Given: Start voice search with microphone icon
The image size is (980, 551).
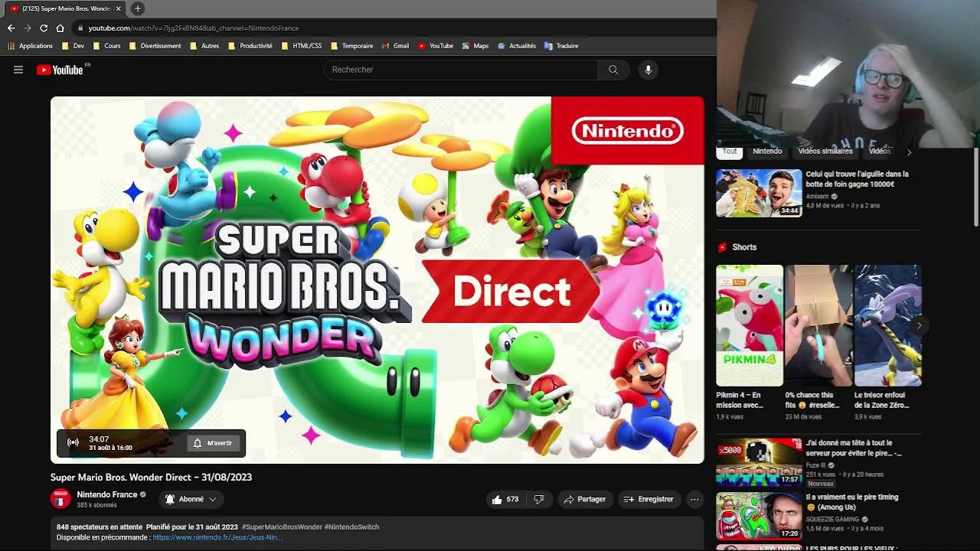Looking at the screenshot, I should tap(648, 70).
